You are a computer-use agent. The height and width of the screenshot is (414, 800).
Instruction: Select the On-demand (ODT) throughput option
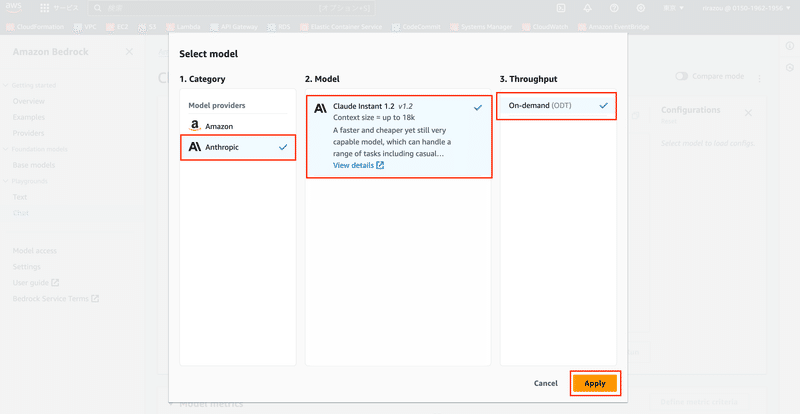[556, 105]
